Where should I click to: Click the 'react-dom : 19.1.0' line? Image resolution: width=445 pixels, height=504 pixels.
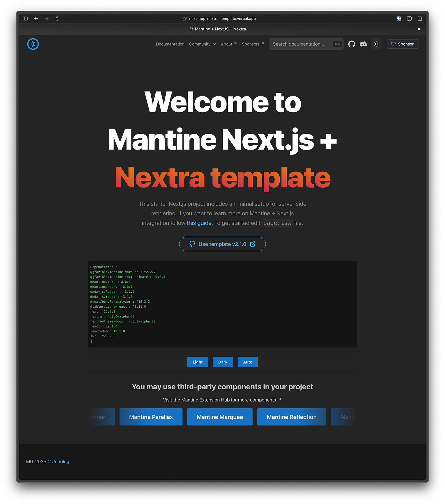tap(108, 332)
